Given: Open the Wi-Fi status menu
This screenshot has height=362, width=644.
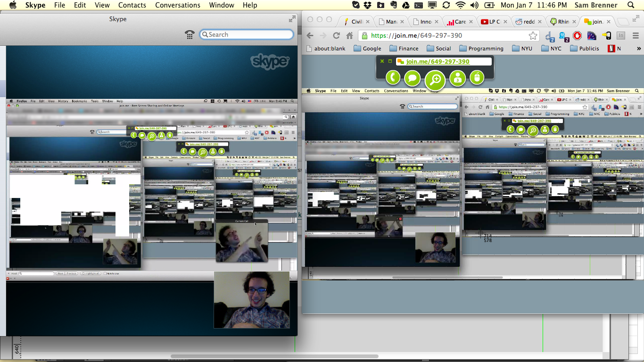Looking at the screenshot, I should click(460, 5).
